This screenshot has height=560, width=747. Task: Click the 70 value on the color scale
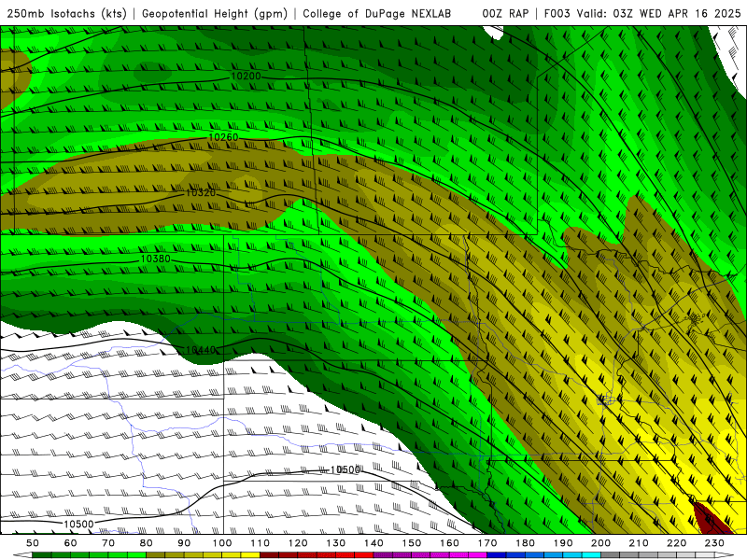[108, 543]
